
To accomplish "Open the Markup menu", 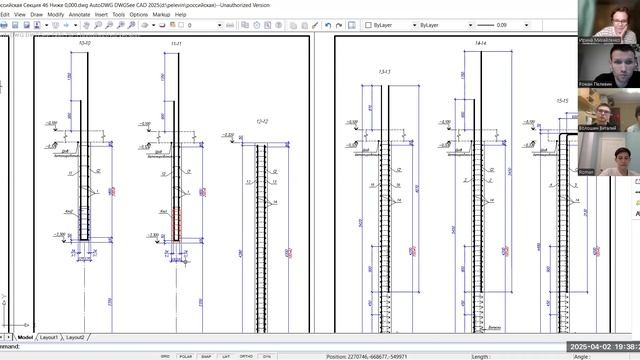I will [161, 14].
